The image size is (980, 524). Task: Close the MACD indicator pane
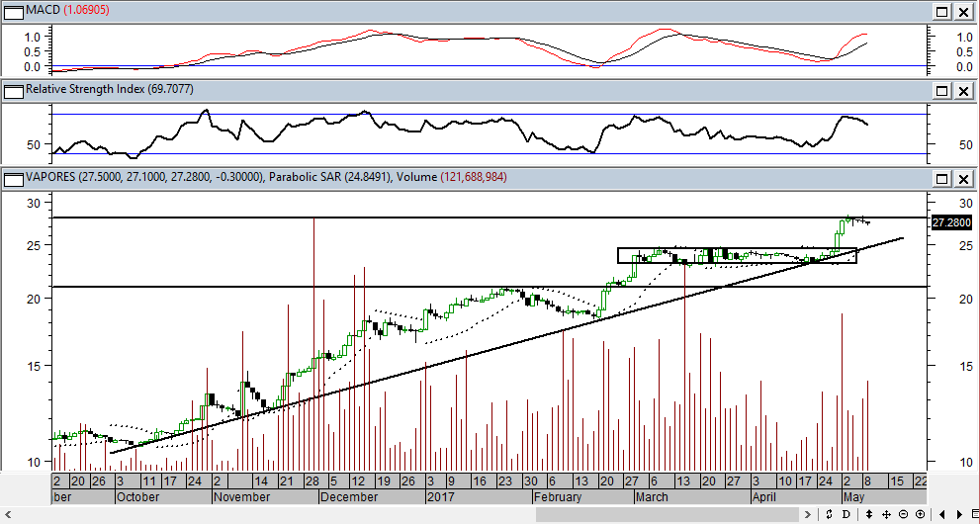[962, 12]
